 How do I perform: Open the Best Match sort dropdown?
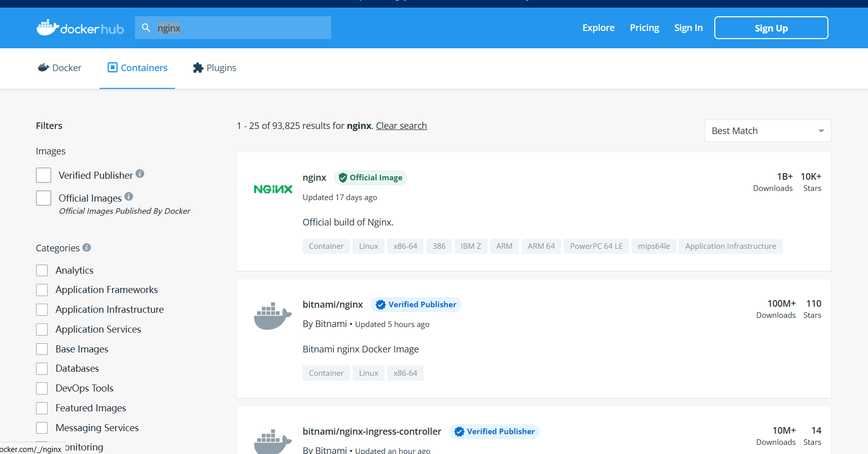768,131
